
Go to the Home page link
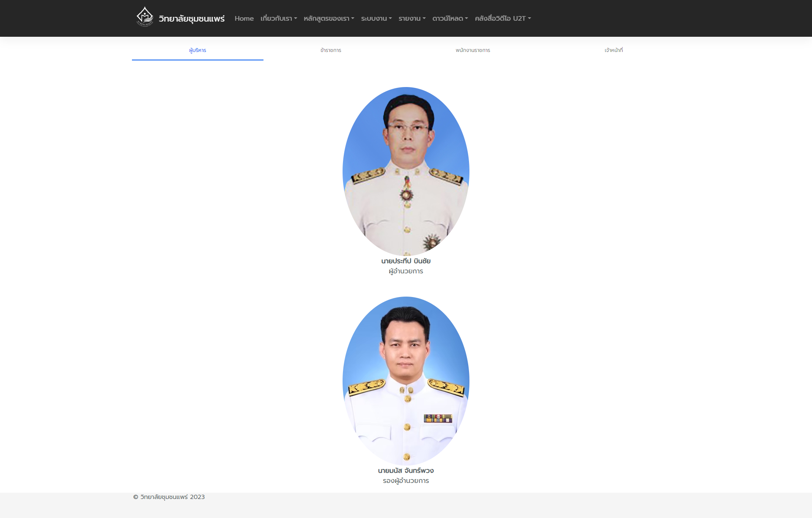244,19
